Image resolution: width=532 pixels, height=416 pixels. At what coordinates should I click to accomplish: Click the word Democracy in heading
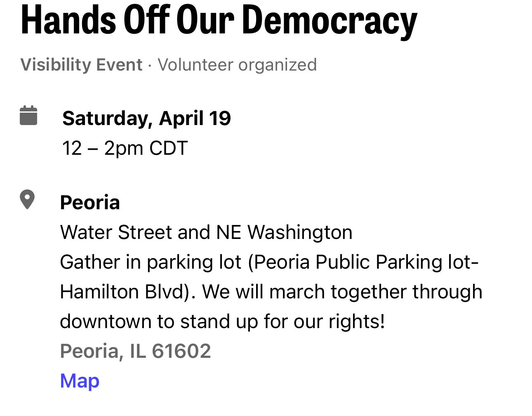[x=330, y=21]
